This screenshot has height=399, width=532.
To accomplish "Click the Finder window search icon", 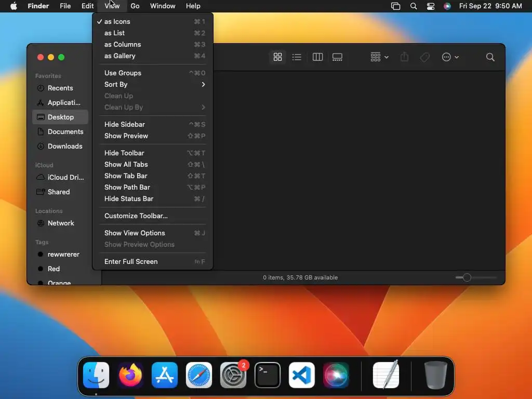I will [x=490, y=57].
